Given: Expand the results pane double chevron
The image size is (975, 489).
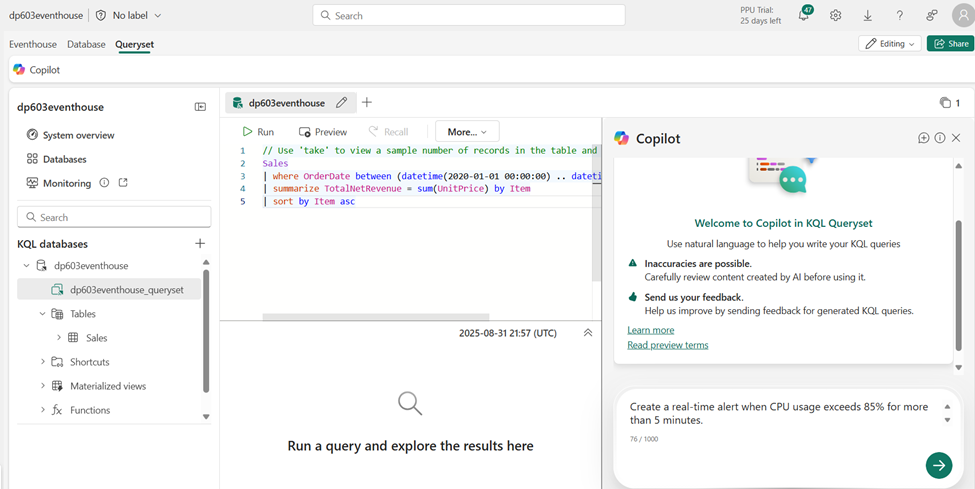Looking at the screenshot, I should point(588,333).
